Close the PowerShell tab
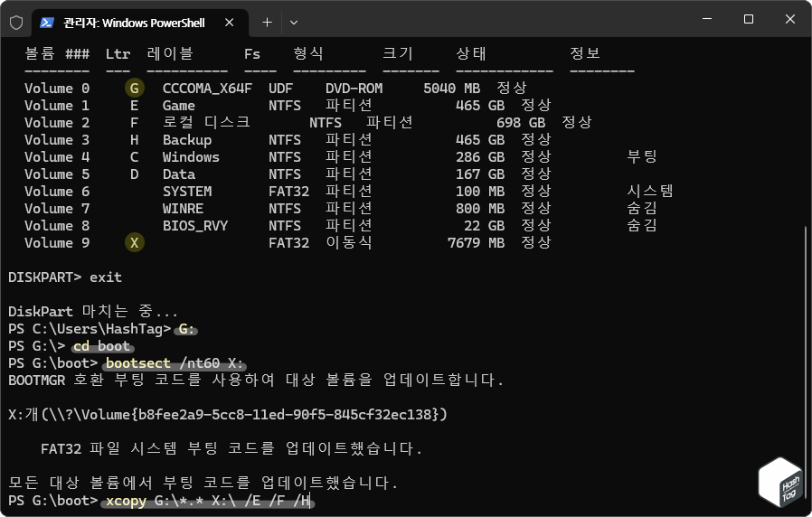812x517 pixels. (230, 23)
